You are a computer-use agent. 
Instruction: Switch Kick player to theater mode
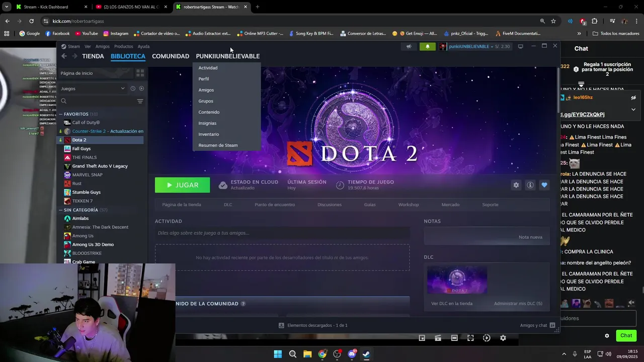(454, 338)
